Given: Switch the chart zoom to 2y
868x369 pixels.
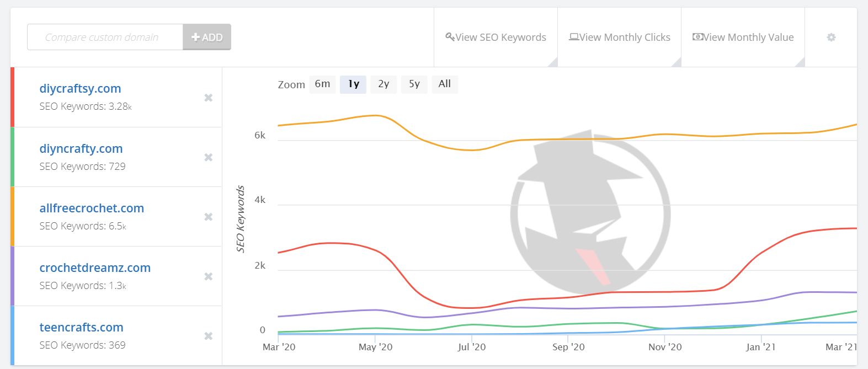Looking at the screenshot, I should point(384,84).
